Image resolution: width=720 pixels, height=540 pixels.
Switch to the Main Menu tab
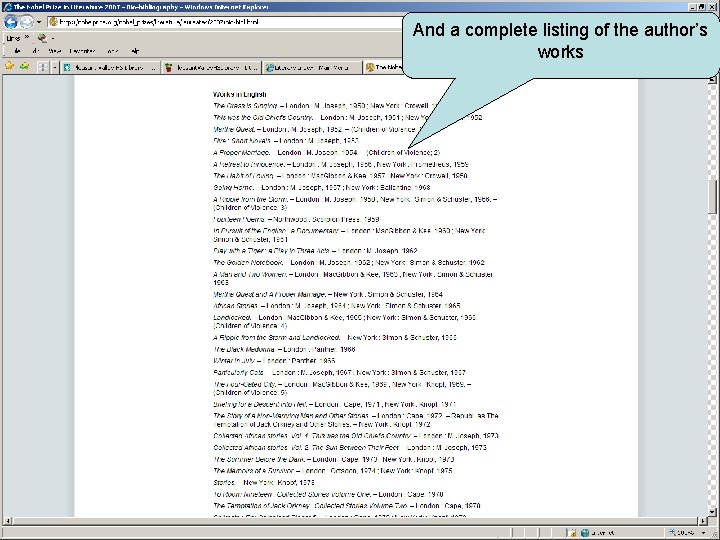coord(311,68)
